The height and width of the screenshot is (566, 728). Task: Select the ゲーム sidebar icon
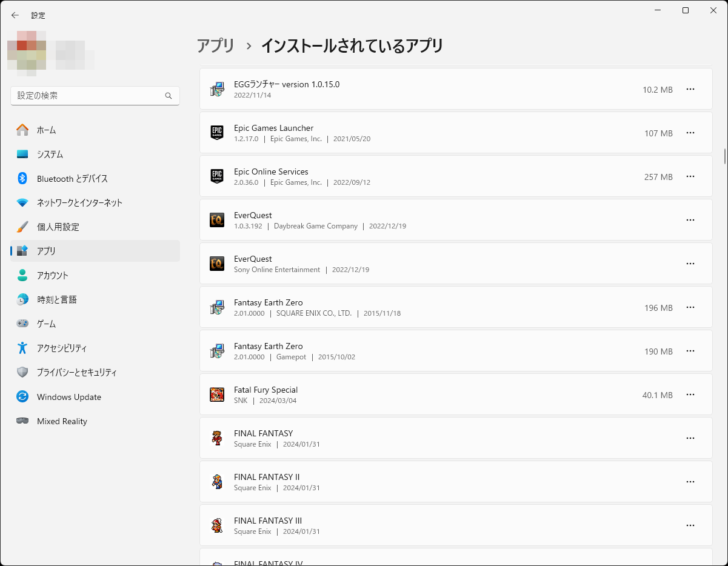[22, 324]
